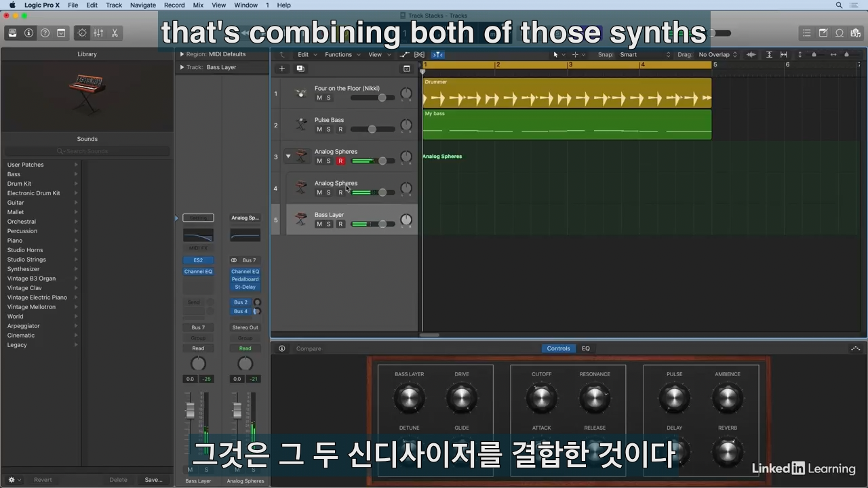Click the Stereo Out output slot

click(245, 327)
